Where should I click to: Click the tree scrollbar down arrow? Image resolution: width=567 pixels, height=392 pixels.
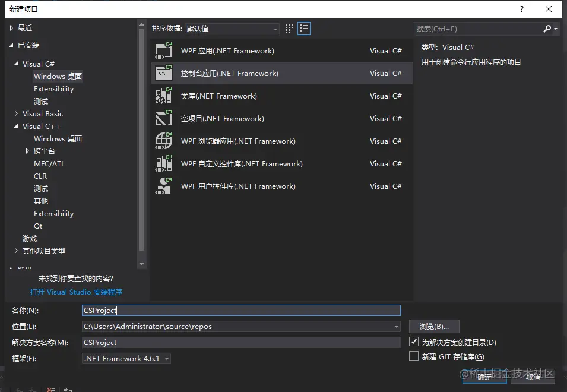pyautogui.click(x=142, y=264)
